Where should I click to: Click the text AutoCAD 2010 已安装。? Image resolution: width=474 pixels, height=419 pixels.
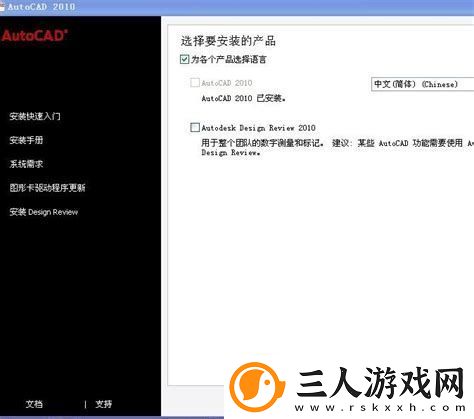(x=243, y=98)
